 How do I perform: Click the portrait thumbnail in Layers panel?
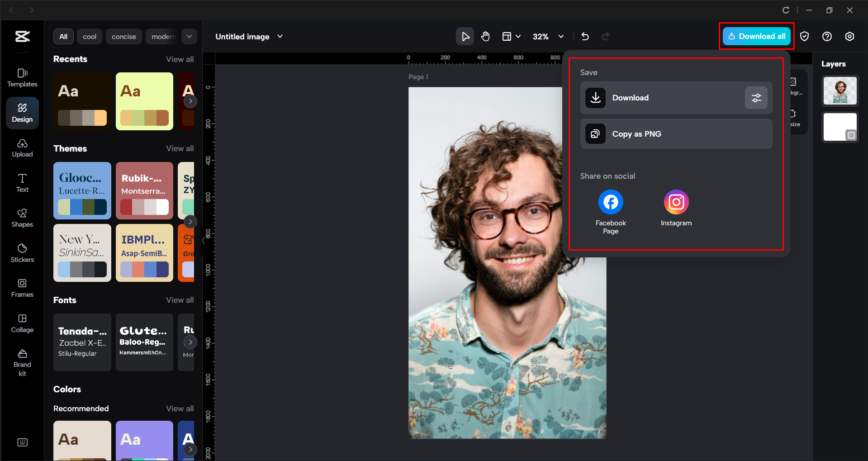(840, 90)
